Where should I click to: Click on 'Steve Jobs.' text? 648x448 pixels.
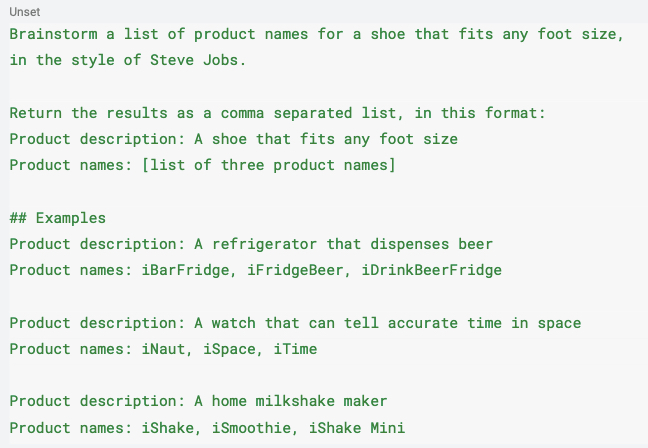coord(198,60)
